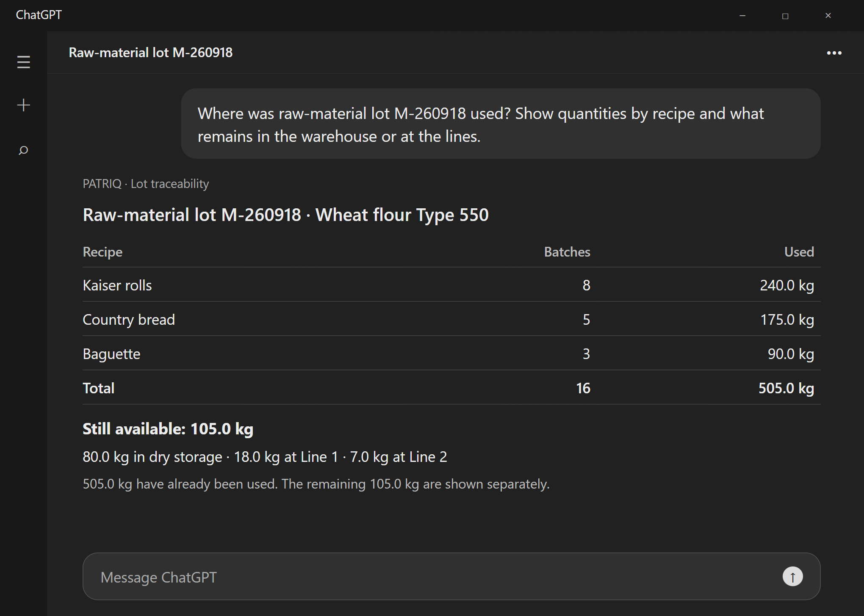Click batches value 3 for Baguette
This screenshot has width=864, height=616.
pos(586,354)
